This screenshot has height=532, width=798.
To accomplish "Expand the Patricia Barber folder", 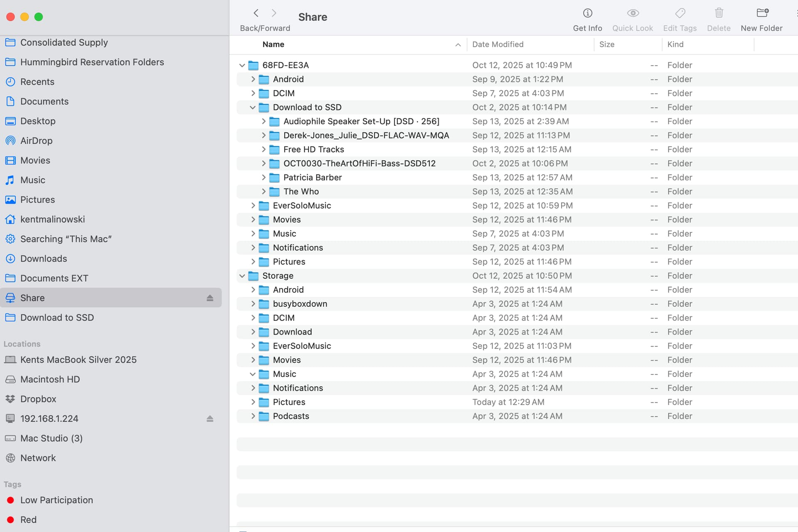I will tap(264, 177).
